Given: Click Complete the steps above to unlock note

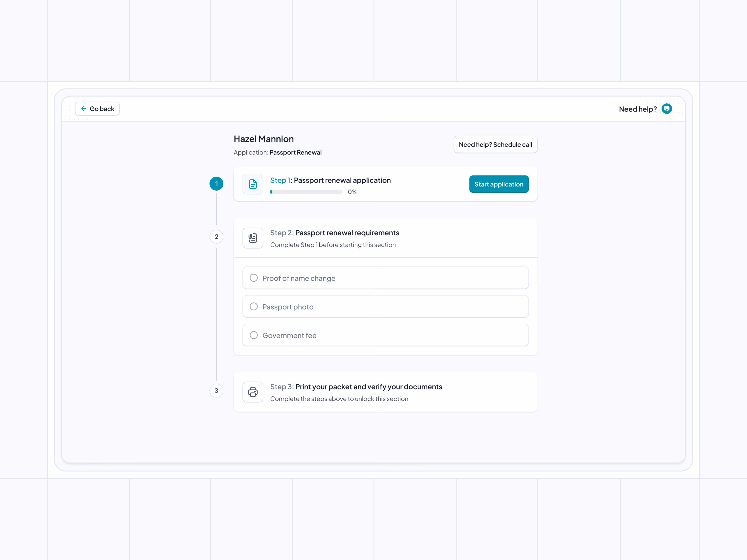Looking at the screenshot, I should tap(339, 399).
